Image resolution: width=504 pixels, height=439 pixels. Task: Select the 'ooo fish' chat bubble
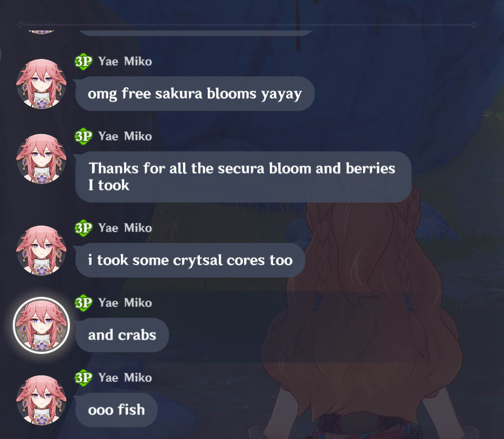point(116,410)
